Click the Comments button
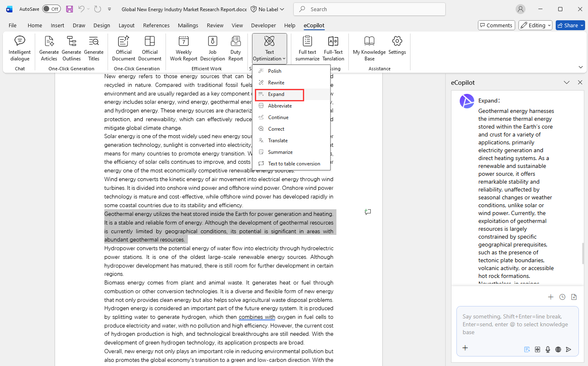This screenshot has height=366, width=588. [x=496, y=25]
